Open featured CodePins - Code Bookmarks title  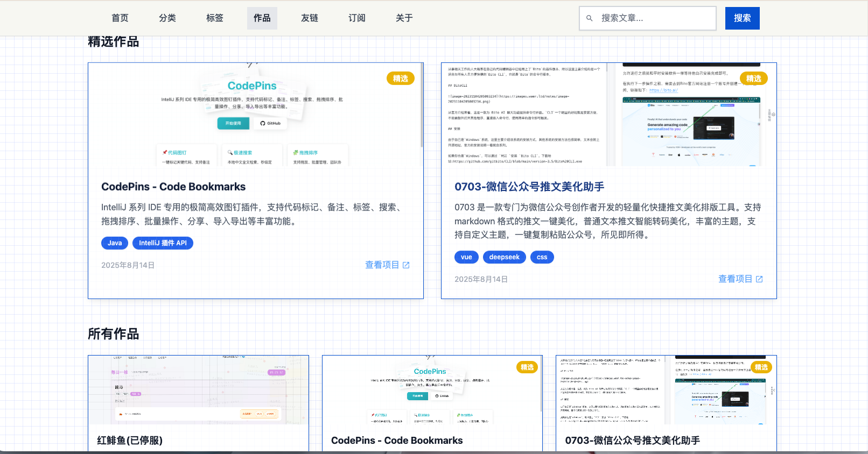click(173, 187)
